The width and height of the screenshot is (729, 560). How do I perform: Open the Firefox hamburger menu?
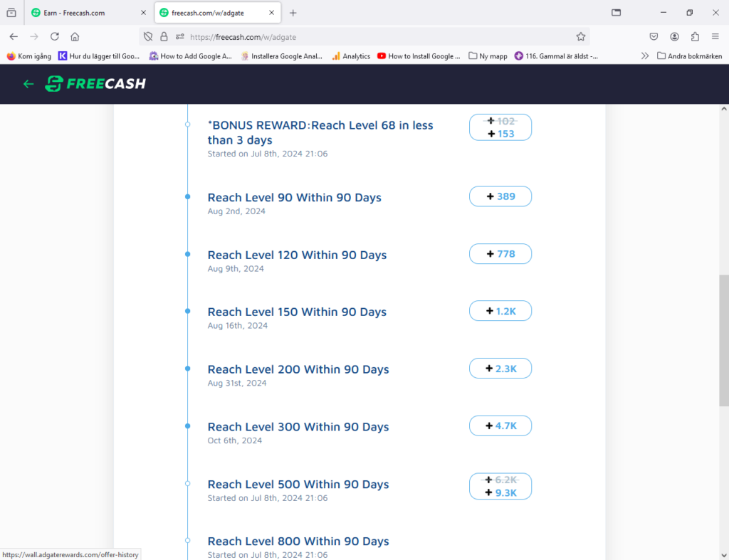715,37
